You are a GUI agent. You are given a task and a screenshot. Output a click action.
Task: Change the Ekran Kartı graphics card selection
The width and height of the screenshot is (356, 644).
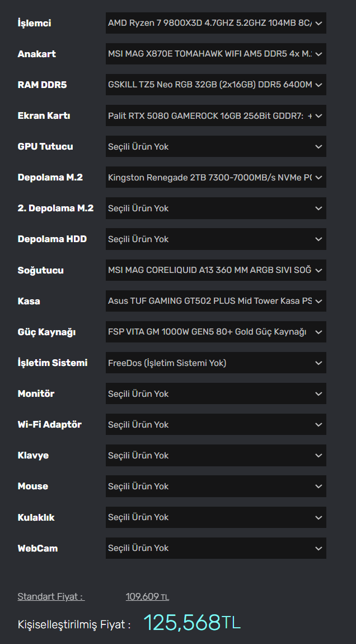[216, 115]
